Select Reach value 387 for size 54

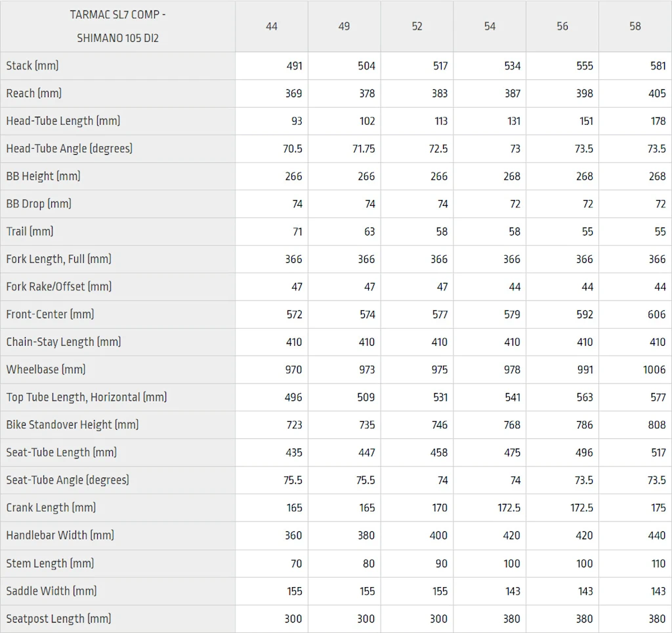(x=512, y=93)
